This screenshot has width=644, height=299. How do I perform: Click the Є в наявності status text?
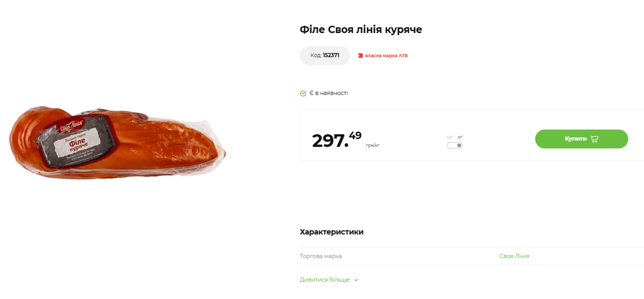click(x=329, y=93)
